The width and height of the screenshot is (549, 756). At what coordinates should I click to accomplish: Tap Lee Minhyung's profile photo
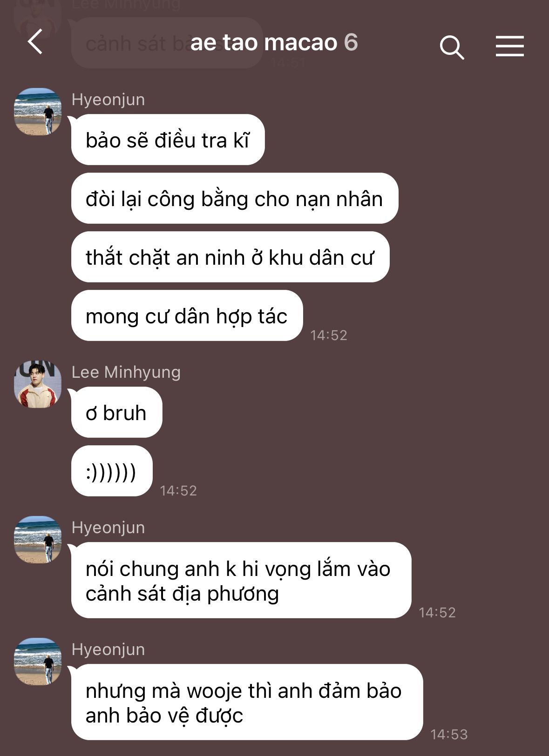click(38, 384)
